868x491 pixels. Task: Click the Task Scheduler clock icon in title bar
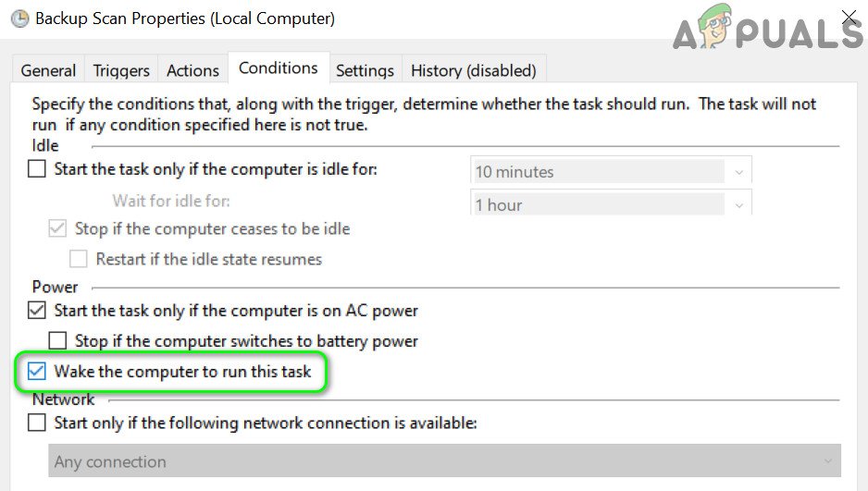[x=18, y=18]
